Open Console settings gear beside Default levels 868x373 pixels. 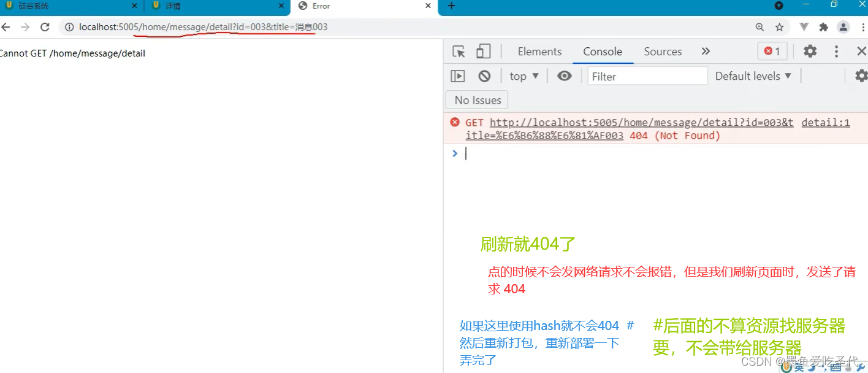pos(861,75)
